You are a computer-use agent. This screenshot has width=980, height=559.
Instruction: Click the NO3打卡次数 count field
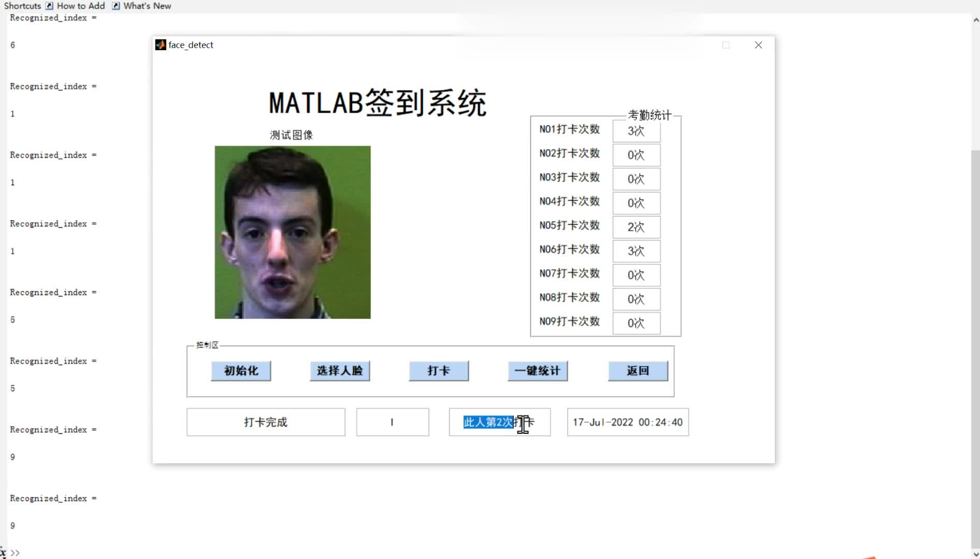tap(636, 179)
